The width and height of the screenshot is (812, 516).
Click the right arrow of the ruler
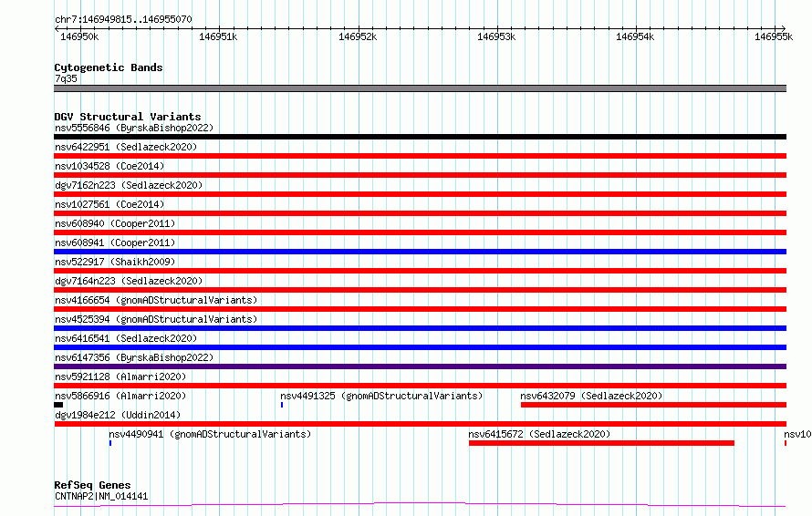coord(783,28)
